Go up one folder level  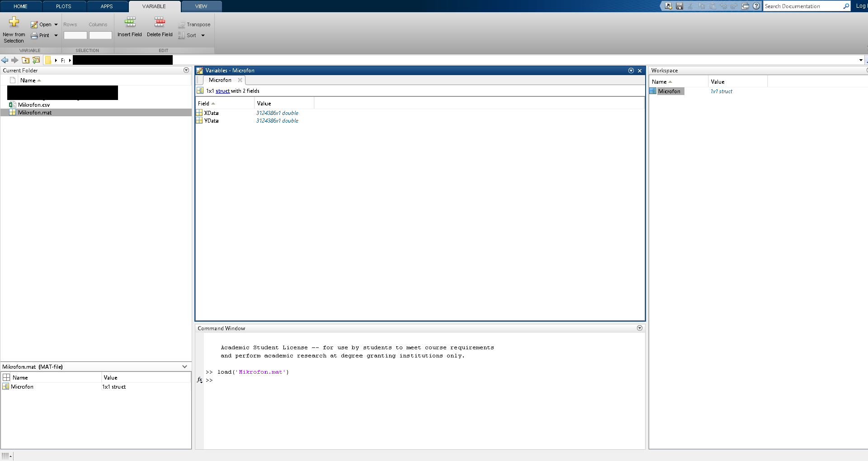[x=26, y=60]
